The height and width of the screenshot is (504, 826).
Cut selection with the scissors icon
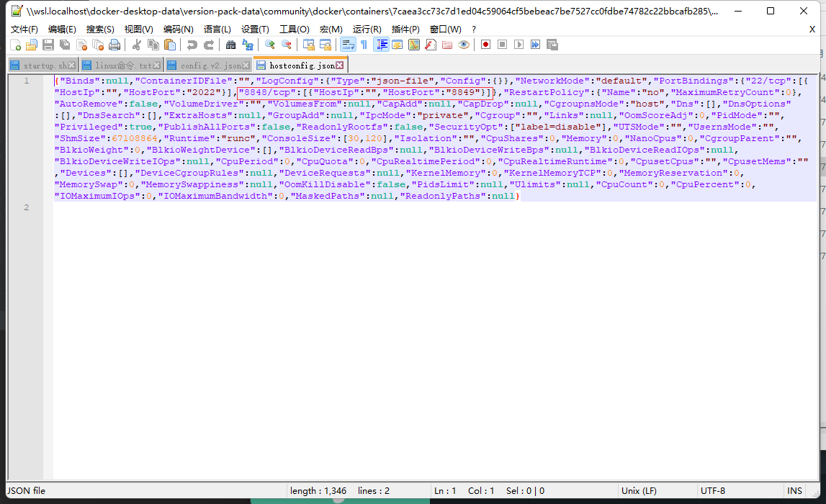136,45
